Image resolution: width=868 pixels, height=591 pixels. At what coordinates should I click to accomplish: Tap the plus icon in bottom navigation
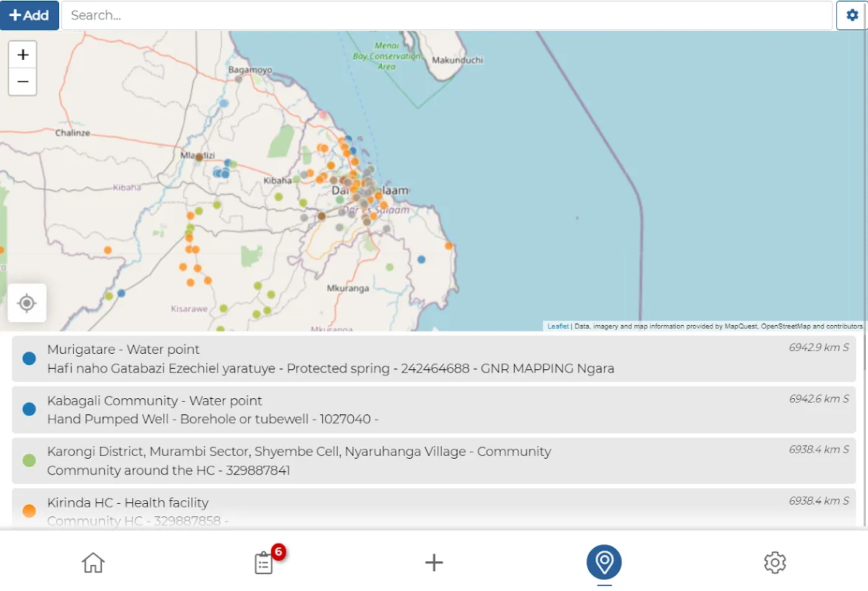(x=434, y=563)
